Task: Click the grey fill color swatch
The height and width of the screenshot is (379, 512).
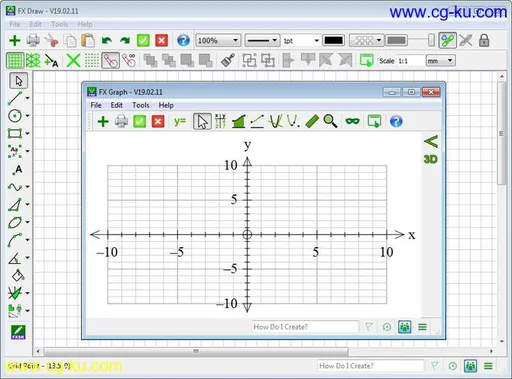Action: tap(396, 41)
